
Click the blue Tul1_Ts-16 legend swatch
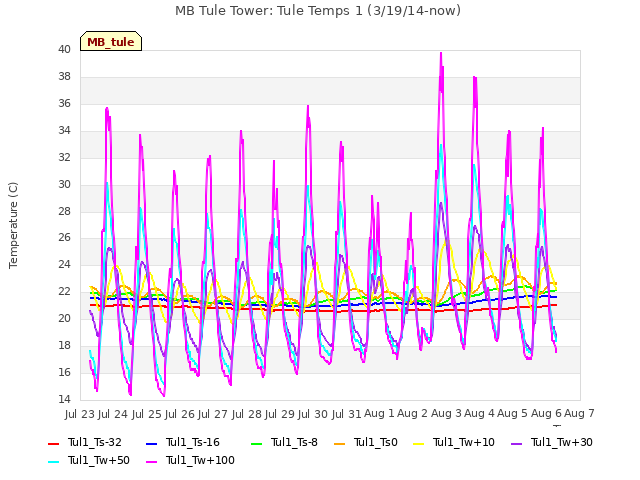(x=151, y=443)
